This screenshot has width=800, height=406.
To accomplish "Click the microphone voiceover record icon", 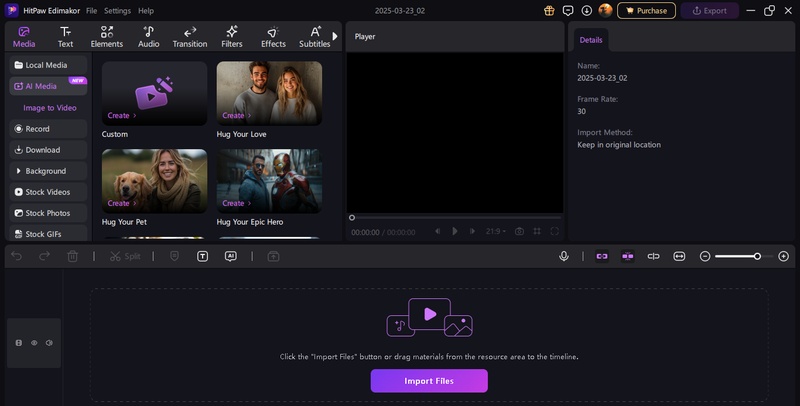I will 564,256.
